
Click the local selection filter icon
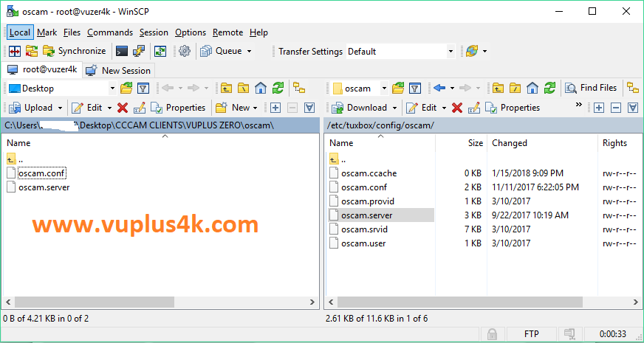pos(309,108)
